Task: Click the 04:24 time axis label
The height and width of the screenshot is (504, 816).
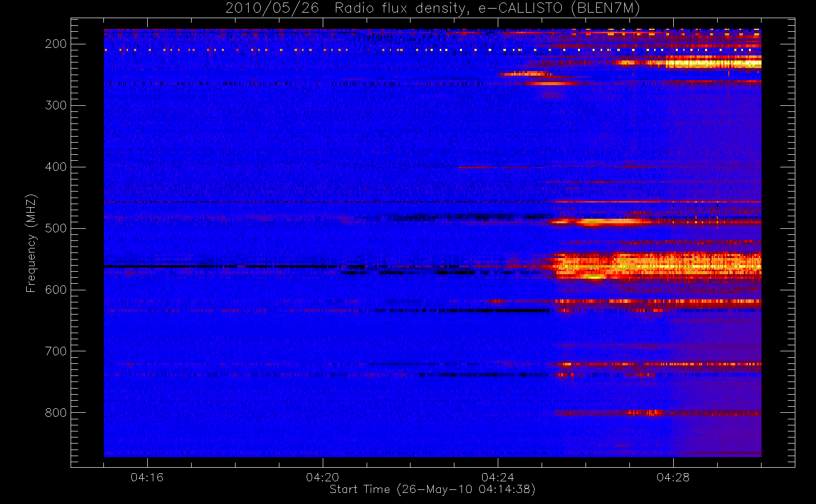Action: (x=498, y=477)
